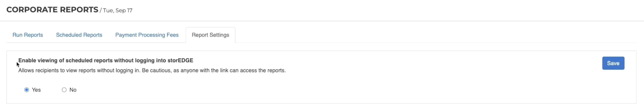Click the "without logging into" phrase in the title
The width and height of the screenshot is (644, 104).
140,60
